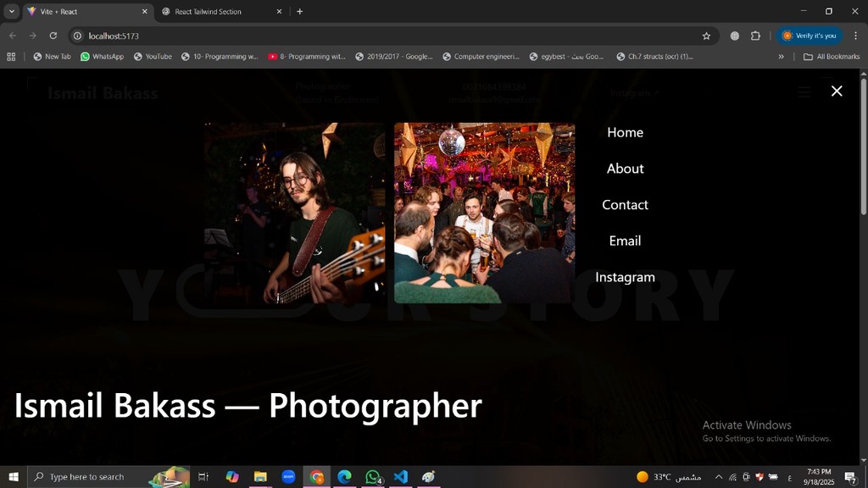Expand the tab search dropdown arrow
Viewport: 868px width, 488px height.
(x=11, y=12)
